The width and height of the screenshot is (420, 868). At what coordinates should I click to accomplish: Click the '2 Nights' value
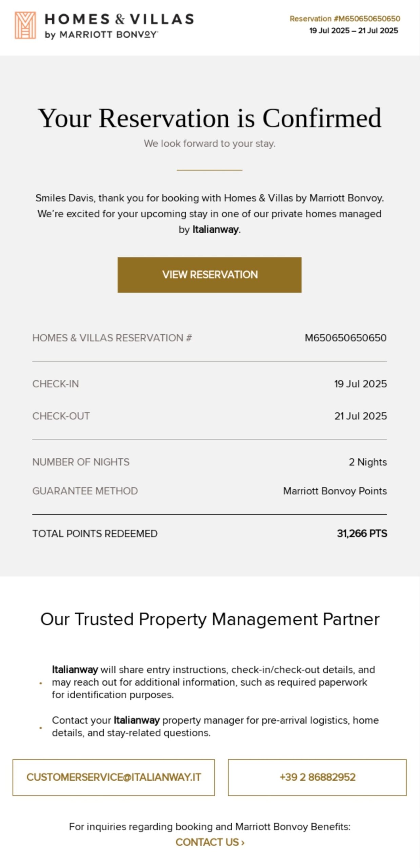368,462
